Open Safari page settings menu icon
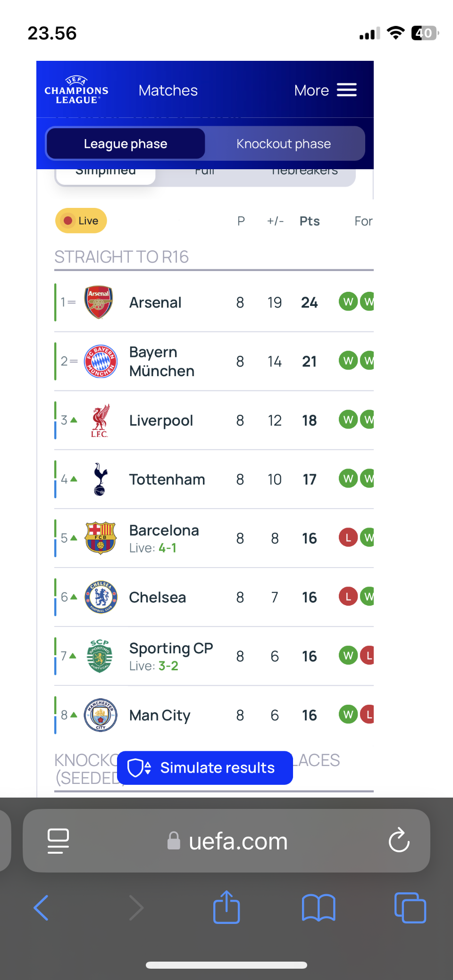Screen dimensions: 453x980 tap(59, 840)
